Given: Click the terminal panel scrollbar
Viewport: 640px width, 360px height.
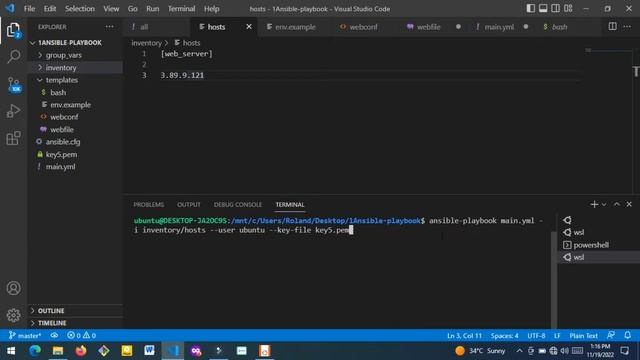Looking at the screenshot, I should tap(554, 279).
